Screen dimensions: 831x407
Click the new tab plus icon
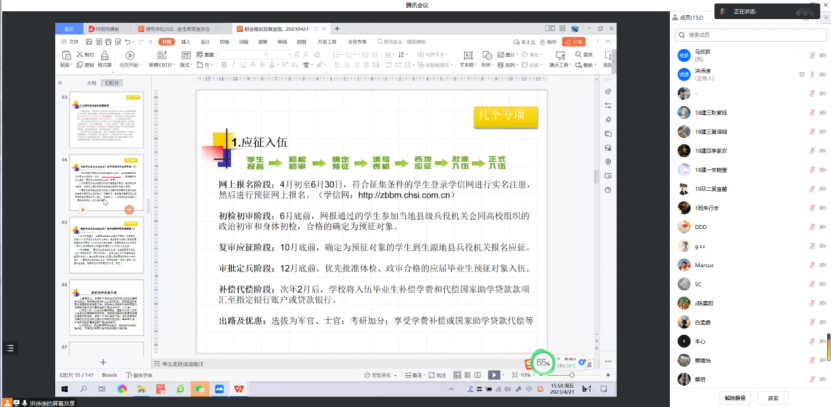(x=337, y=29)
